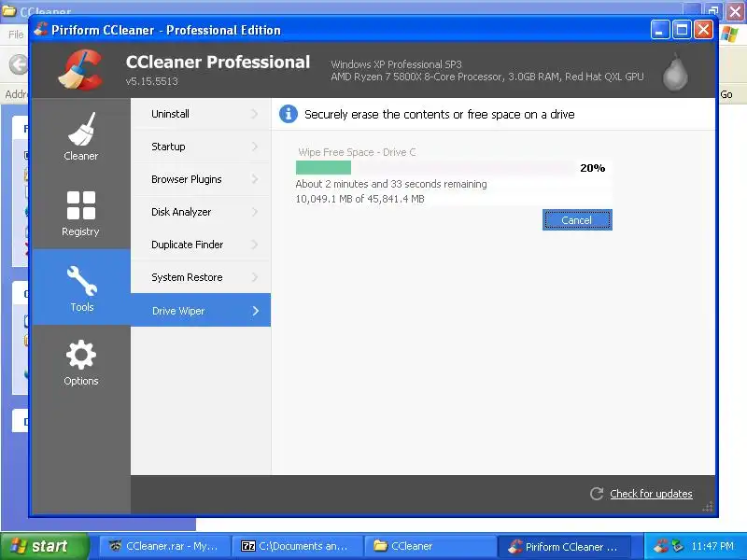
Task: Click the Windows XP Professional SP3 system info
Action: click(x=396, y=64)
